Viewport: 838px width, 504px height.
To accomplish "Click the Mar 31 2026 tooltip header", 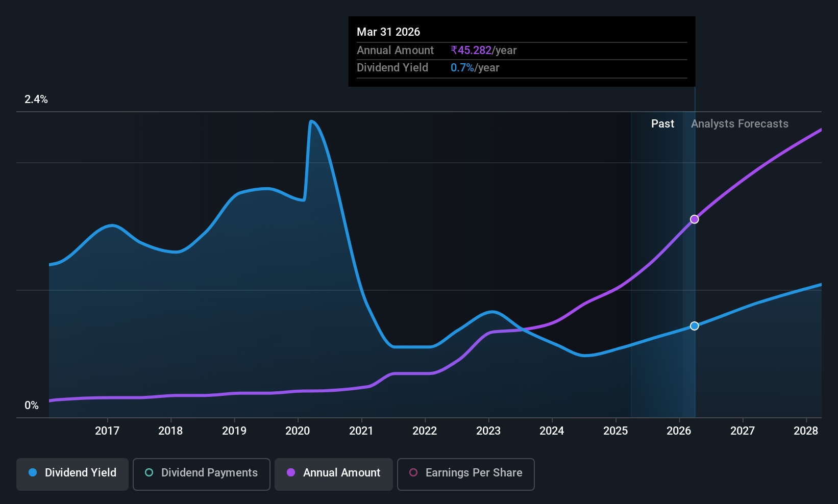I will coord(388,32).
